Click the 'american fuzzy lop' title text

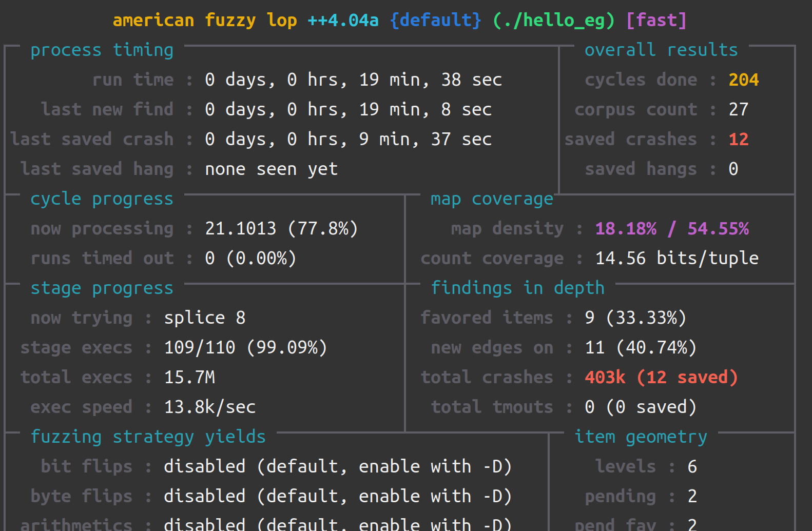point(205,21)
